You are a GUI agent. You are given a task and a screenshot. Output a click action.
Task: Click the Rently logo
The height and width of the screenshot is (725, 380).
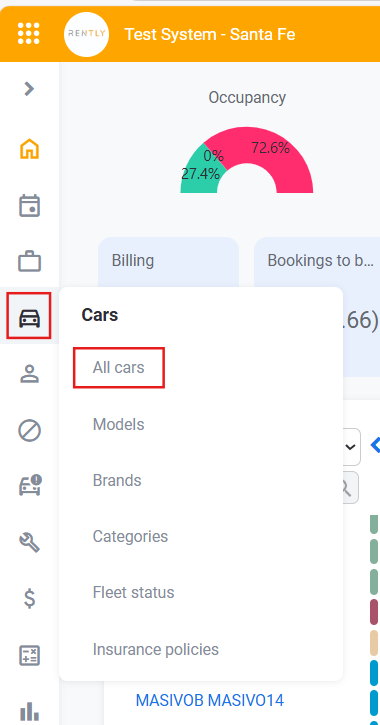(86, 34)
